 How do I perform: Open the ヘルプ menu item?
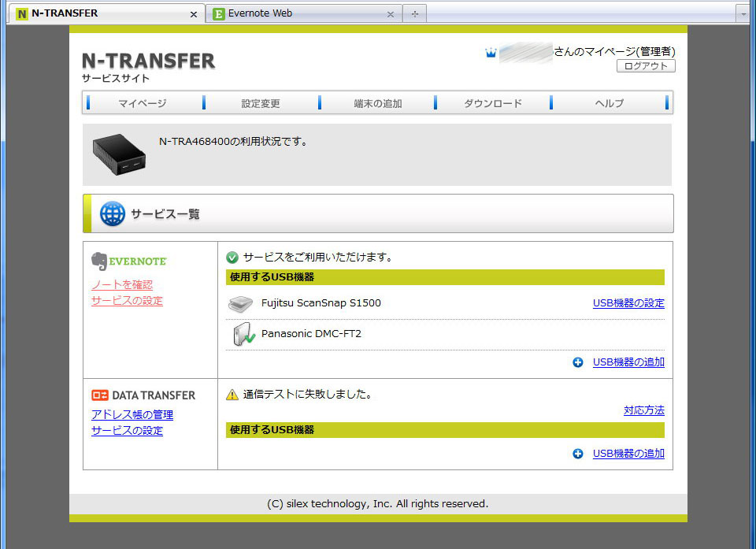610,102
